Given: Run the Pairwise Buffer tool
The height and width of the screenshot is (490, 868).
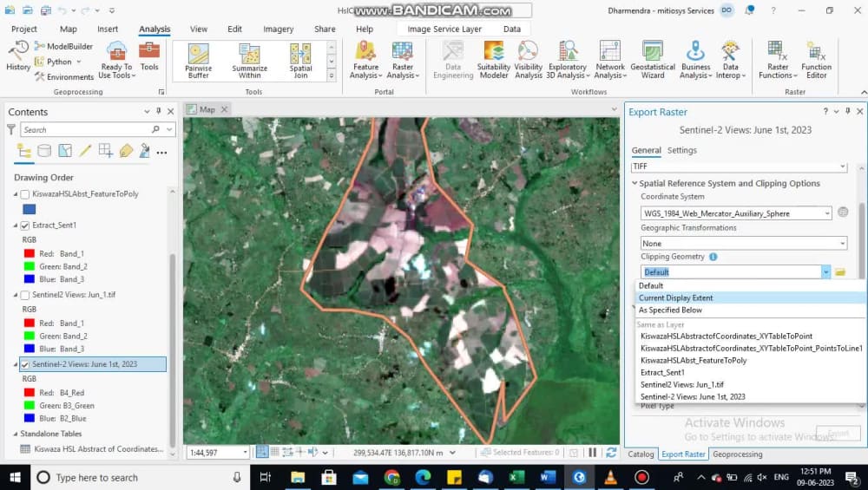Looking at the screenshot, I should tap(198, 61).
